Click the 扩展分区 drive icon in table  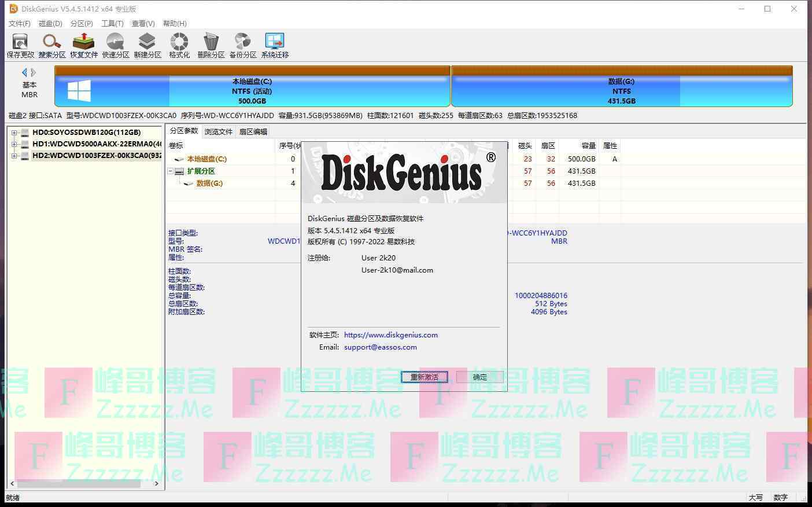point(179,171)
